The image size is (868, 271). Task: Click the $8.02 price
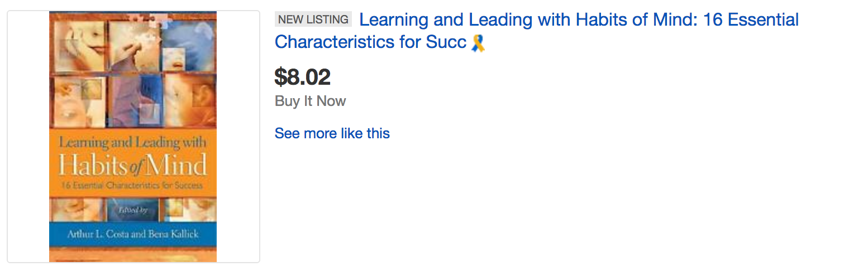[x=302, y=77]
